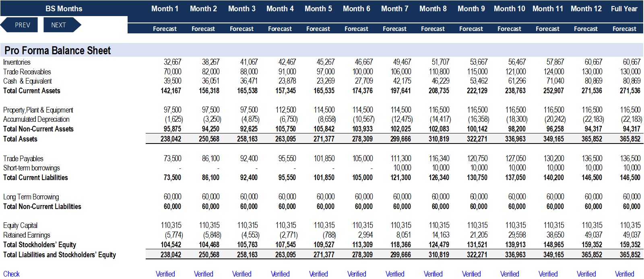Select the BS Months header
644x279 pixels.
click(64, 8)
